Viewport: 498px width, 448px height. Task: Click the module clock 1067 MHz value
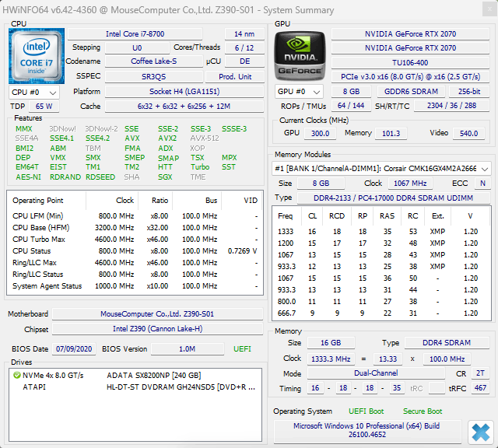coord(410,184)
